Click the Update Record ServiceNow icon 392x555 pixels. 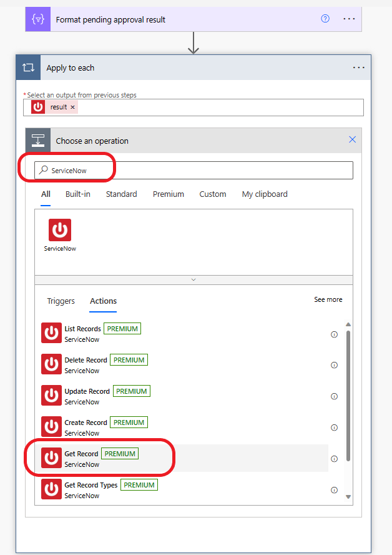point(51,395)
